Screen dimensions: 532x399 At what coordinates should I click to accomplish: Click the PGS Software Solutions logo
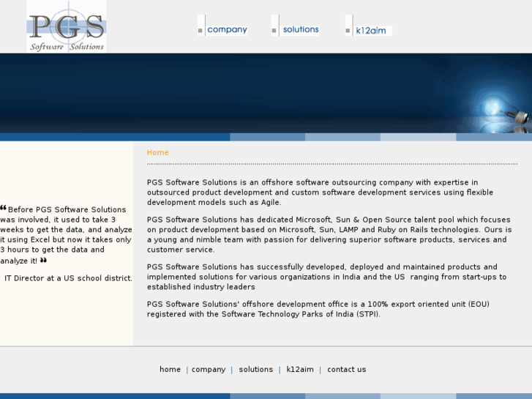click(x=67, y=26)
